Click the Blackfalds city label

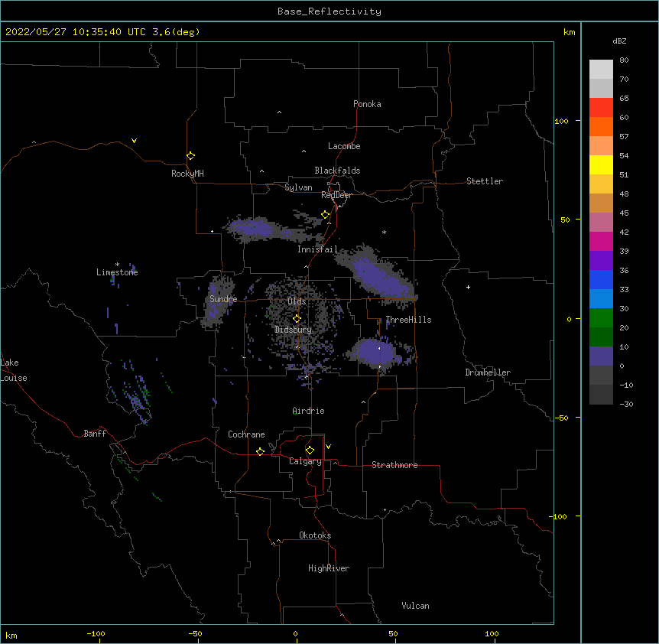(x=337, y=171)
